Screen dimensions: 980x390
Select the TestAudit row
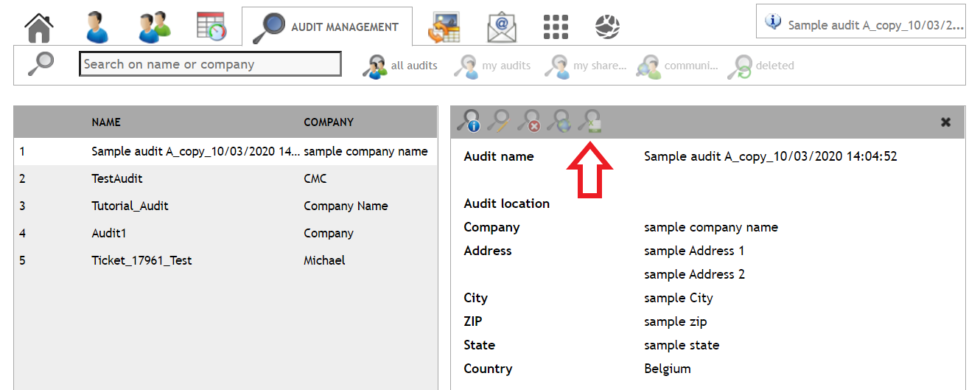click(226, 178)
